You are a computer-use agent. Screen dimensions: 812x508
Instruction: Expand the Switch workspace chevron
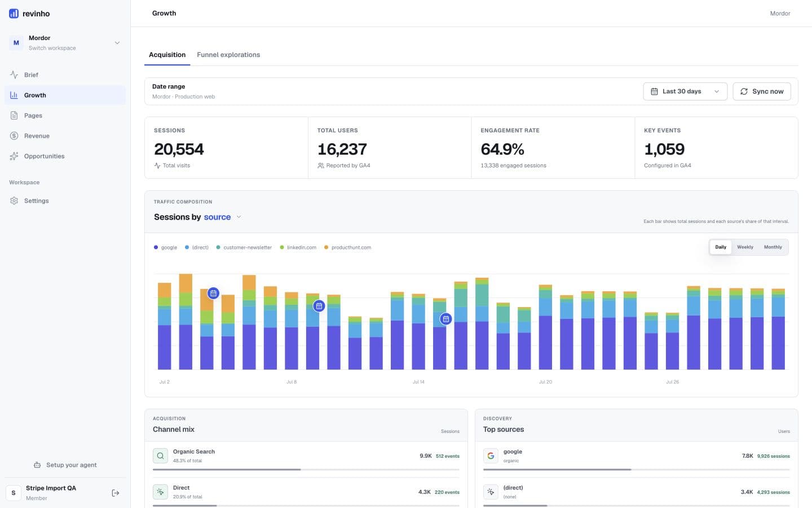click(117, 43)
